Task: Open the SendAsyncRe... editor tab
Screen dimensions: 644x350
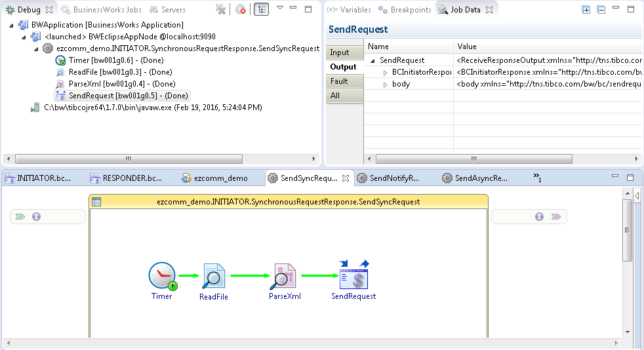Action: click(x=475, y=178)
